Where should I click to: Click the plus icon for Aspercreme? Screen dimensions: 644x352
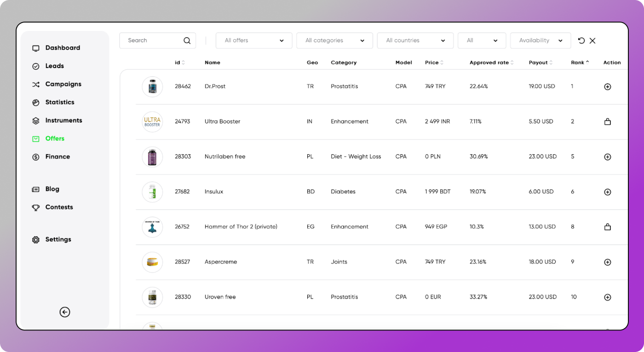[x=607, y=262]
